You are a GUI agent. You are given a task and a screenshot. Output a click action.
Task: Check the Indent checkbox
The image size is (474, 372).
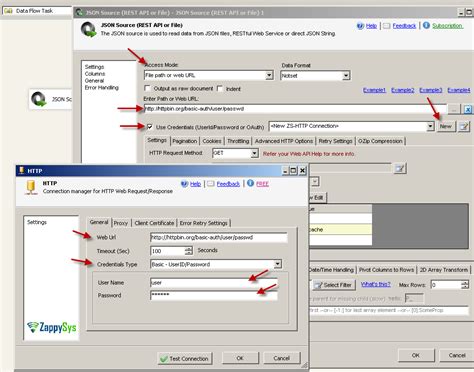tap(220, 89)
